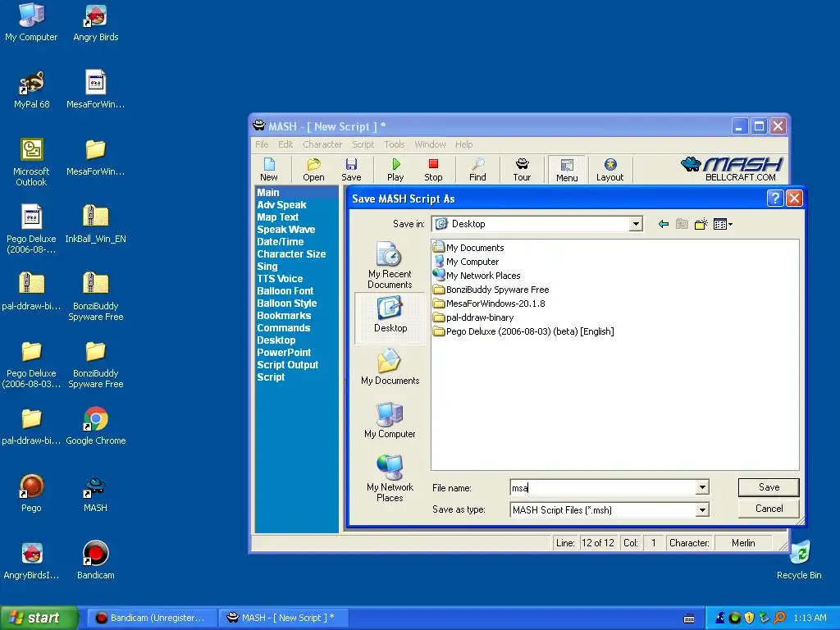The width and height of the screenshot is (840, 630).
Task: Select My Computer in the places bar
Action: tap(390, 421)
